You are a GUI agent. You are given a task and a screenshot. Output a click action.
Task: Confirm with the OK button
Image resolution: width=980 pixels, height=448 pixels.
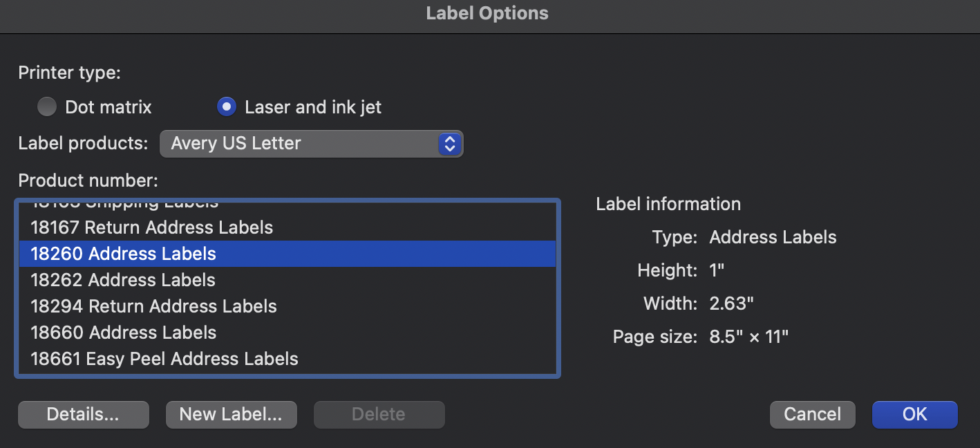pos(914,414)
